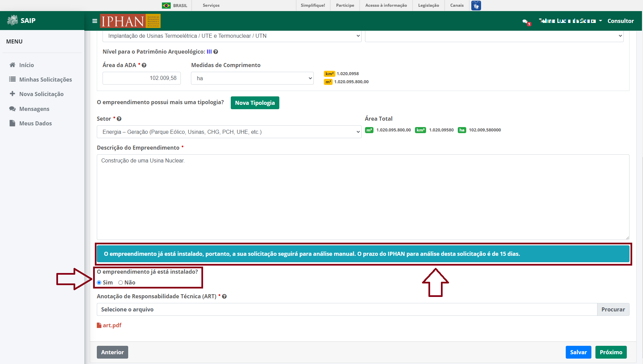Click the art.pdf file icon
643x364 pixels.
click(99, 325)
